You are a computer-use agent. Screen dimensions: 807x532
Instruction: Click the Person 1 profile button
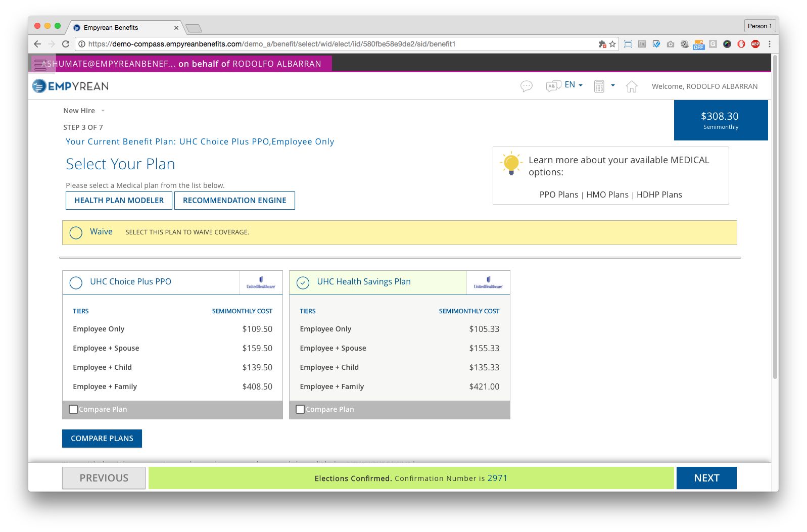coord(759,26)
